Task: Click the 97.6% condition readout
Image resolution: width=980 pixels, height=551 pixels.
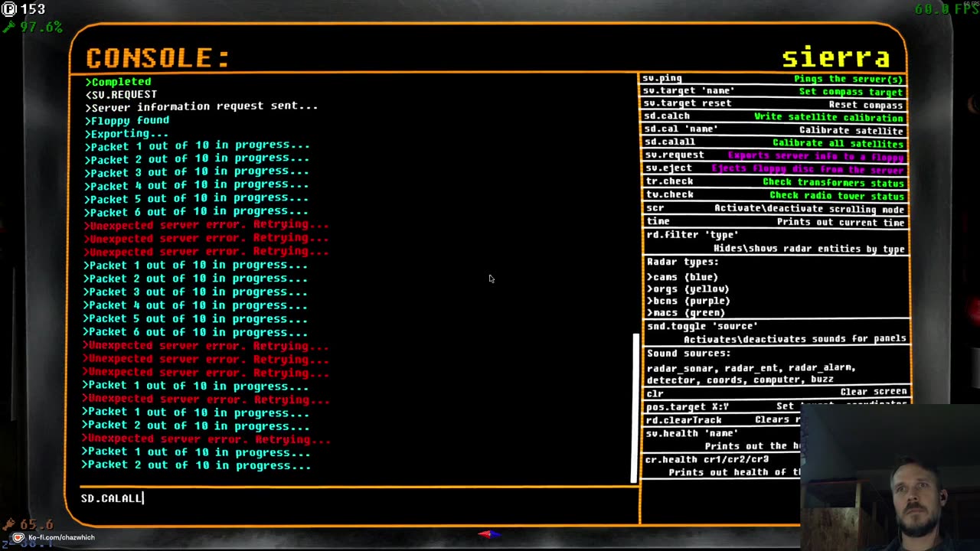Action: point(42,28)
